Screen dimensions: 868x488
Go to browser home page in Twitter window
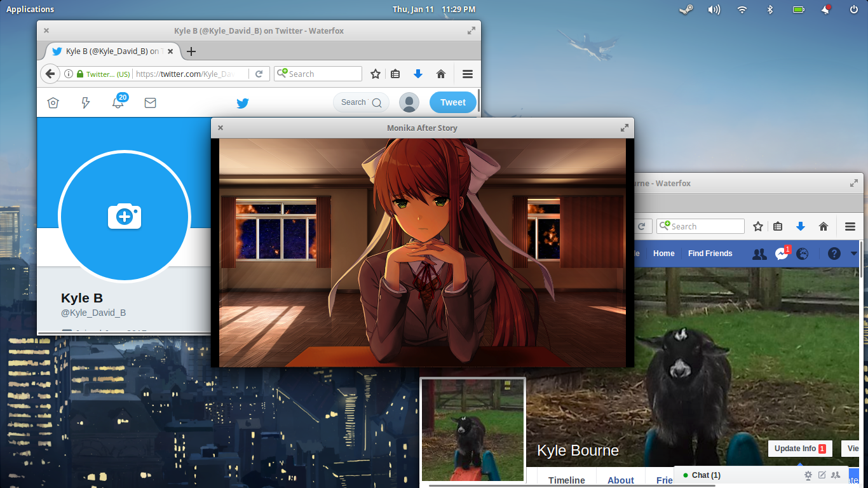[x=441, y=74]
